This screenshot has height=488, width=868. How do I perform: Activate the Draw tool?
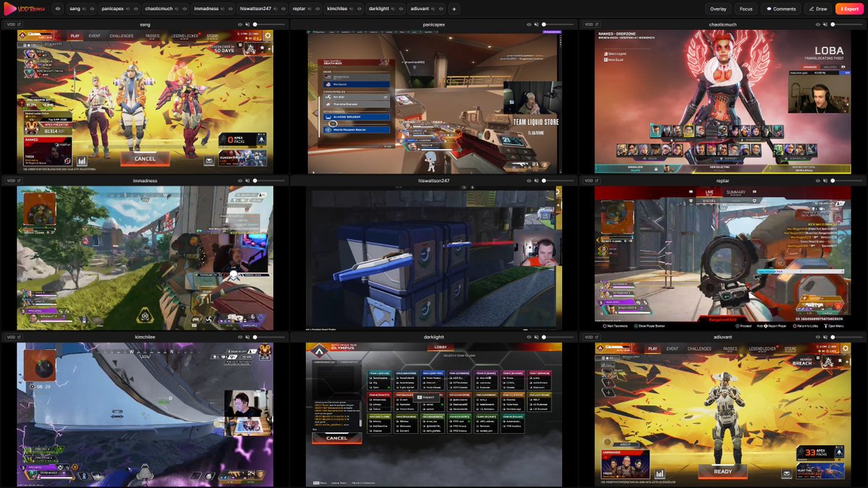click(817, 9)
